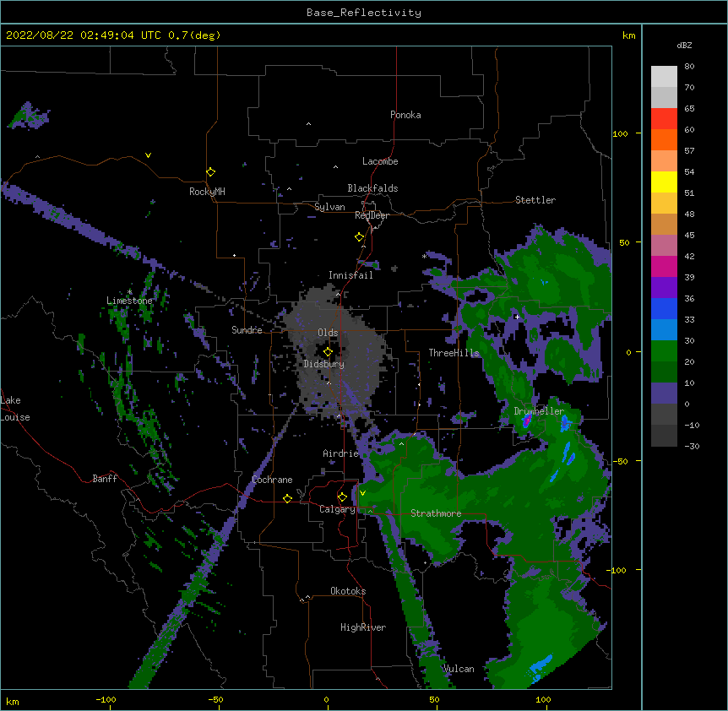Click the Drumheller label
728x711 pixels.
[x=539, y=411]
